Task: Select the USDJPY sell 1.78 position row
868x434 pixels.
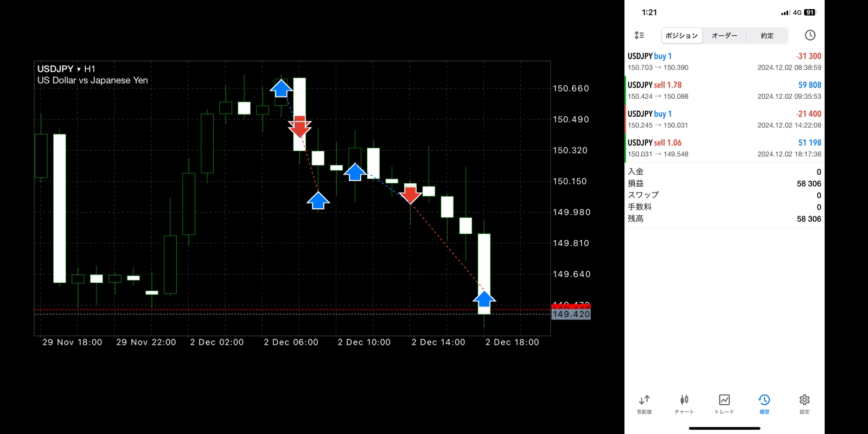Action: point(724,91)
